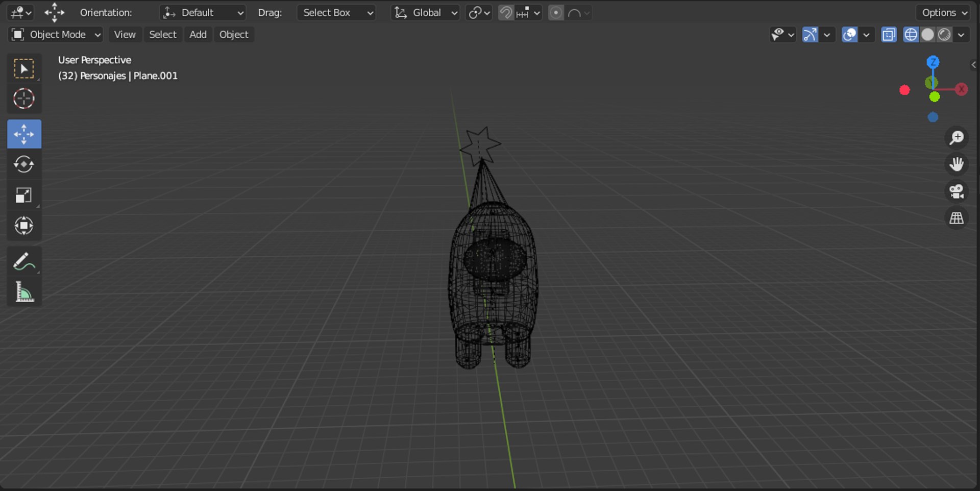Image resolution: width=980 pixels, height=491 pixels.
Task: Open the overlays options dropdown arrow
Action: pyautogui.click(x=866, y=35)
